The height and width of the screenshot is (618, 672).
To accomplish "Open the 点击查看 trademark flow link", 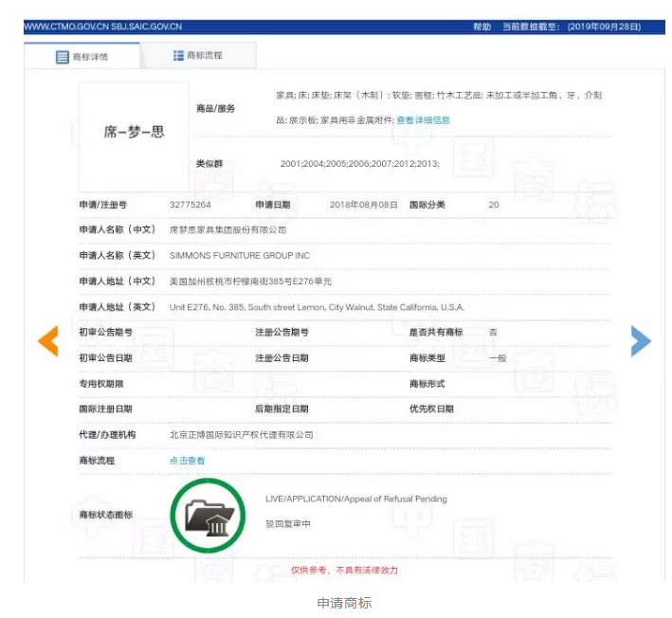I will click(187, 461).
